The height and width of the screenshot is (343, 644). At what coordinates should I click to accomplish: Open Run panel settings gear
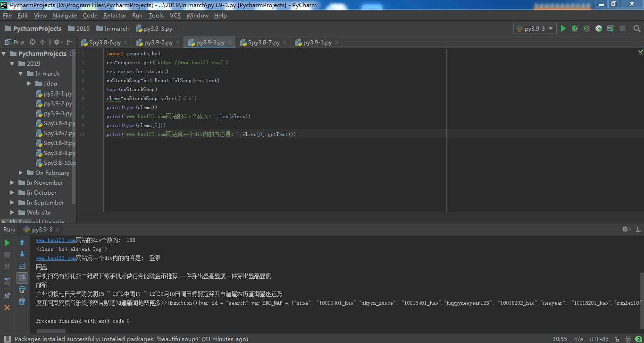click(626, 229)
